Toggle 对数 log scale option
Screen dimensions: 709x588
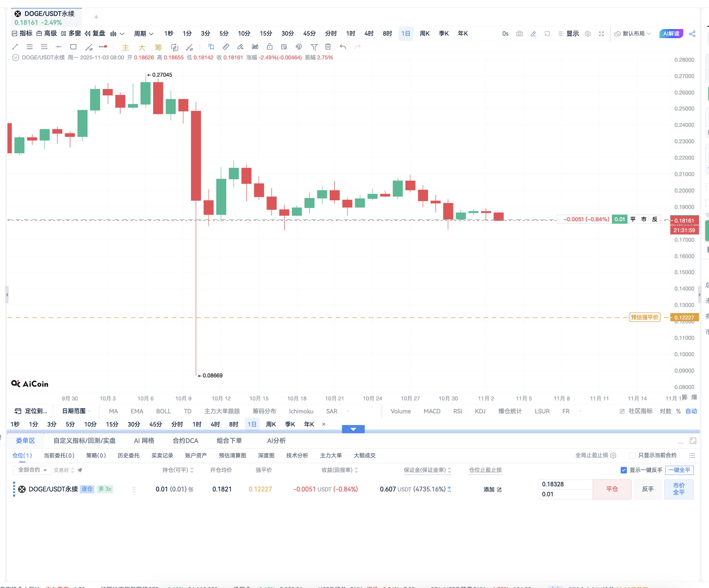(665, 411)
